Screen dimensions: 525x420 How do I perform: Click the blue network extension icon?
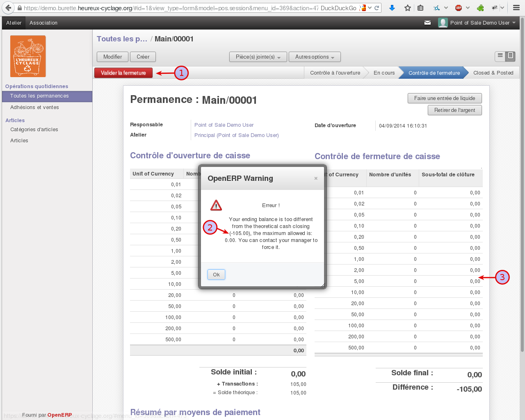tap(436, 8)
